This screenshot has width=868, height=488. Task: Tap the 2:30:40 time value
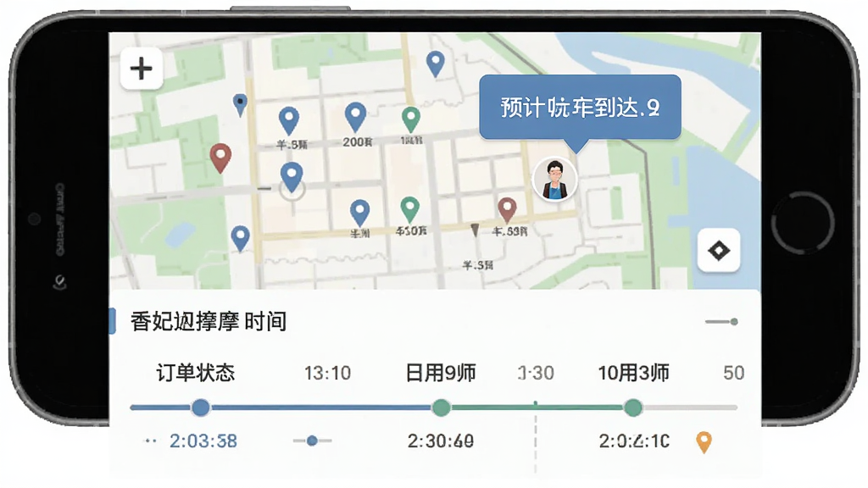click(x=441, y=441)
